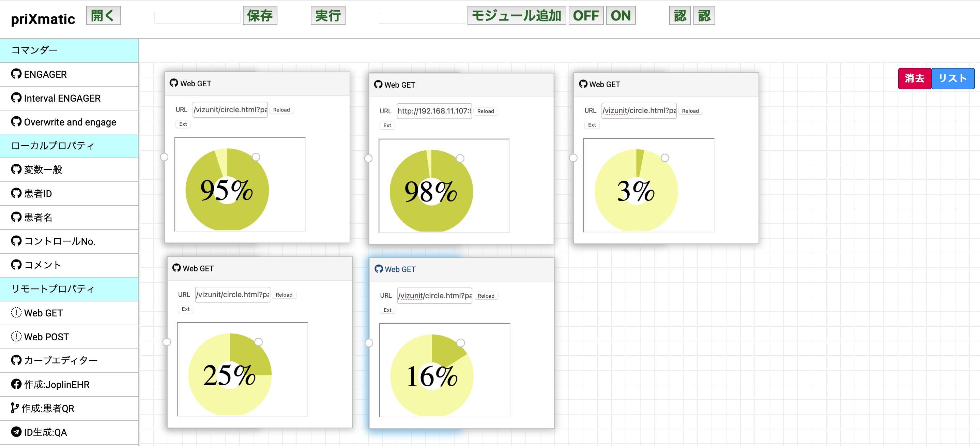
Task: Click the left input port of the 95% card
Action: 164,157
